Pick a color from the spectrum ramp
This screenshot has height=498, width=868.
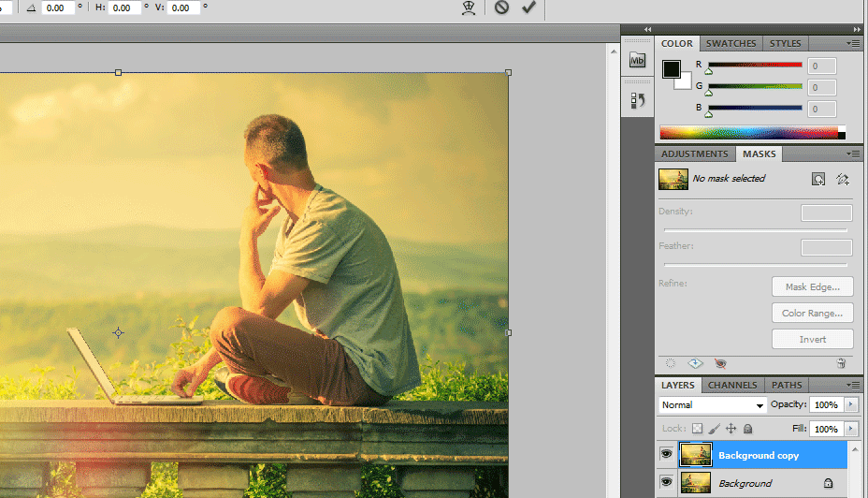coord(752,132)
